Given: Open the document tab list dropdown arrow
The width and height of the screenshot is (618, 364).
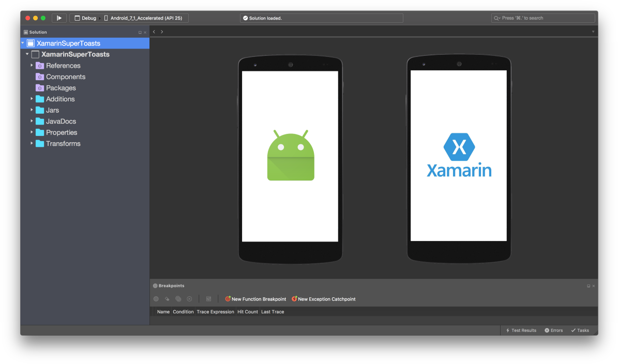Looking at the screenshot, I should click(593, 32).
